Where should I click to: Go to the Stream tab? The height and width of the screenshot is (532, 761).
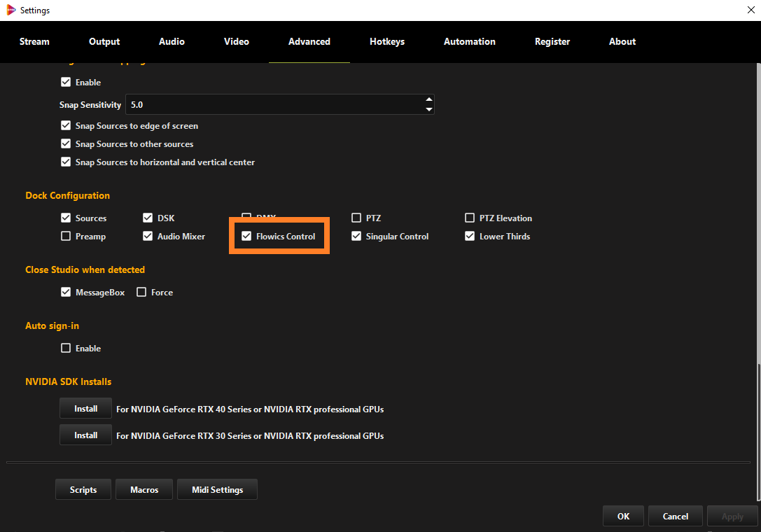coord(34,42)
